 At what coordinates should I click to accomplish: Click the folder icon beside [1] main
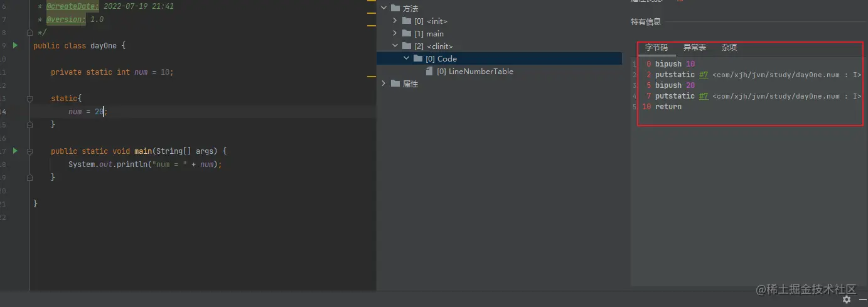pos(407,34)
